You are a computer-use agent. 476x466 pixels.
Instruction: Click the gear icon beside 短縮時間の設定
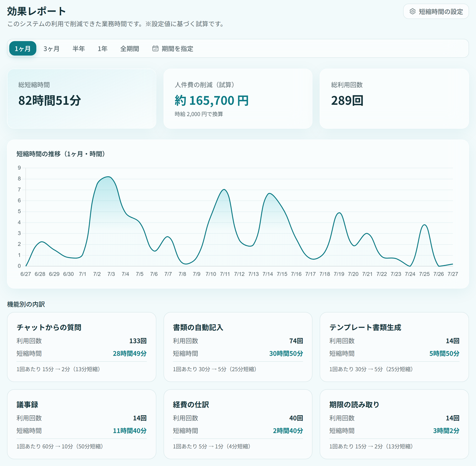[x=412, y=11]
